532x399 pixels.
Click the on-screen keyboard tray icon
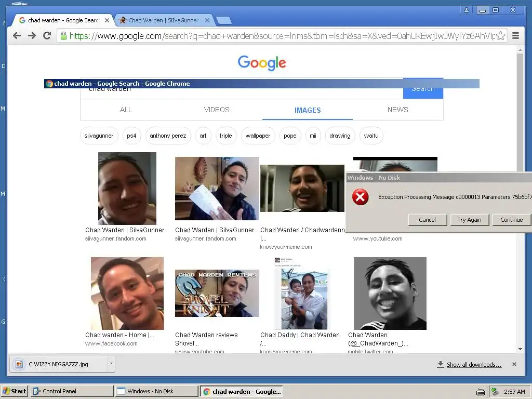(481, 392)
